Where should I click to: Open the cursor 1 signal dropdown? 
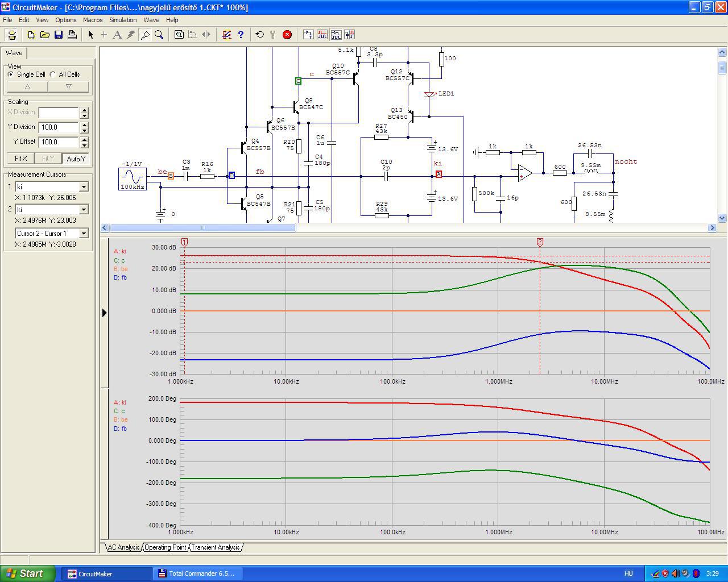click(x=84, y=187)
